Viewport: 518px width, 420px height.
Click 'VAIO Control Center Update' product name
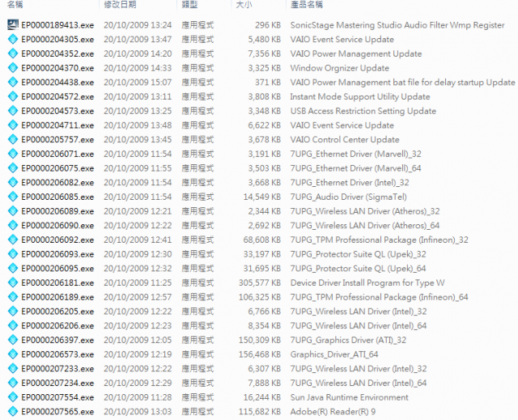(x=345, y=139)
